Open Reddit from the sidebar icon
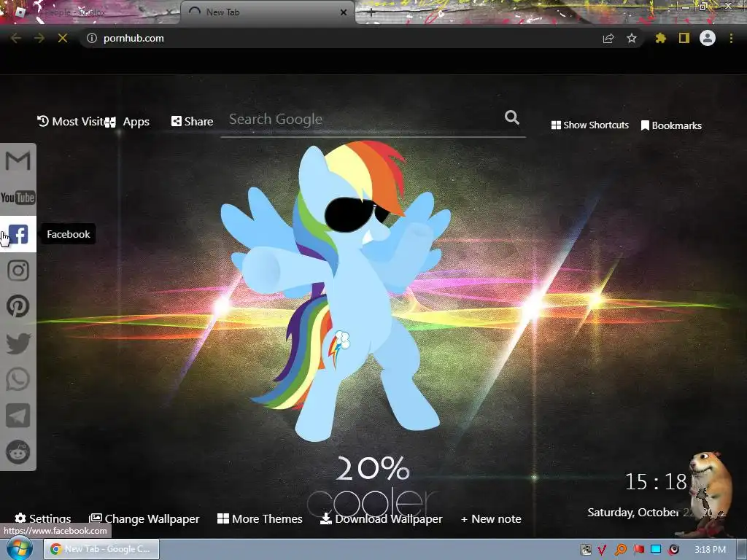Image resolution: width=747 pixels, height=560 pixels. tap(18, 451)
